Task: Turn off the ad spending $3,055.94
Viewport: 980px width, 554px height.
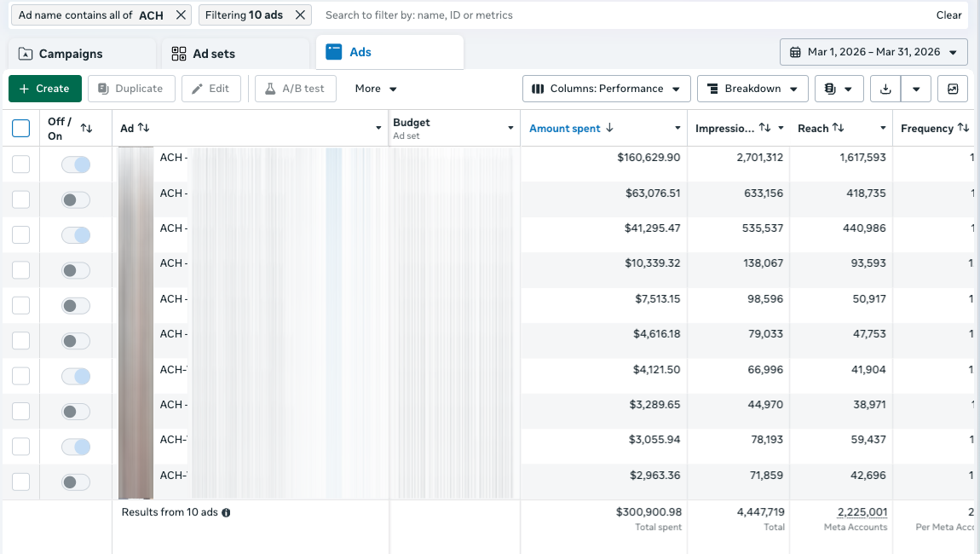Action: tap(76, 447)
